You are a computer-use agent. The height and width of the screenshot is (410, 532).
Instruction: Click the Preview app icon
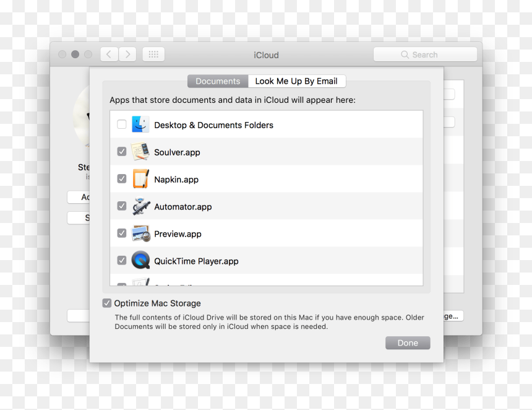[141, 233]
